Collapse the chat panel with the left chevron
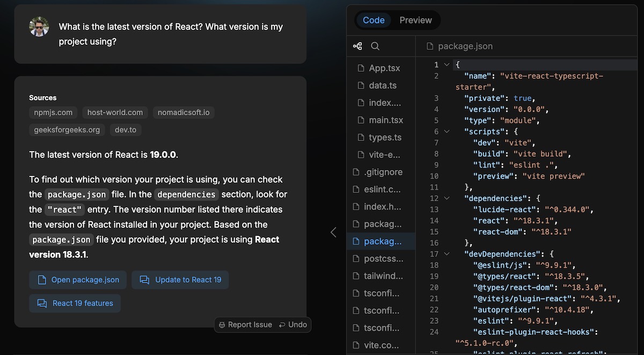 [333, 232]
